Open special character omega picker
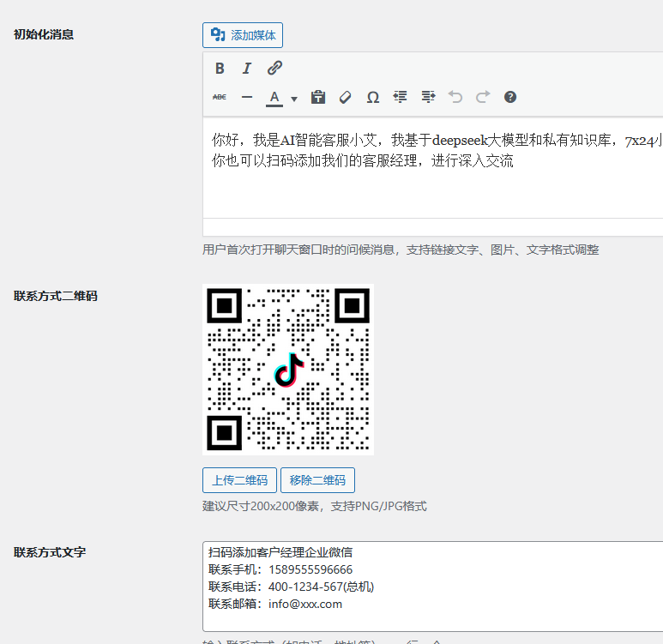Viewport: 663px width, 644px height. pyautogui.click(x=372, y=97)
